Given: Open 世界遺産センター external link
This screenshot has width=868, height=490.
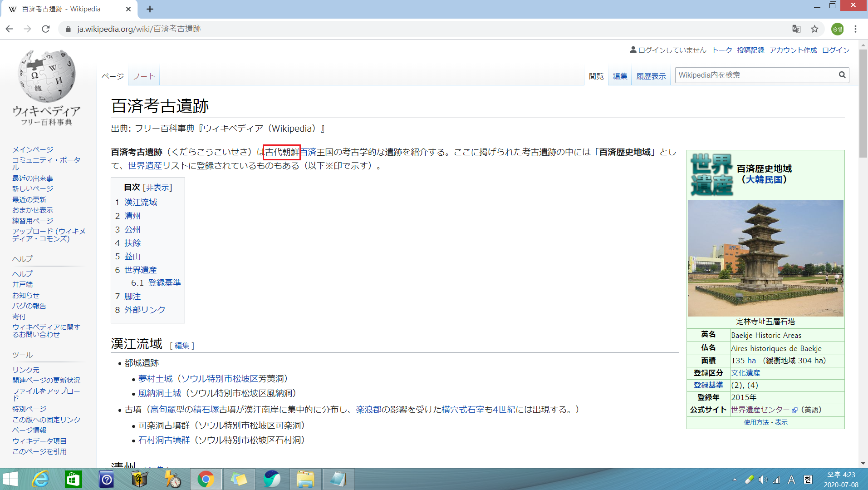Looking at the screenshot, I should (x=760, y=410).
